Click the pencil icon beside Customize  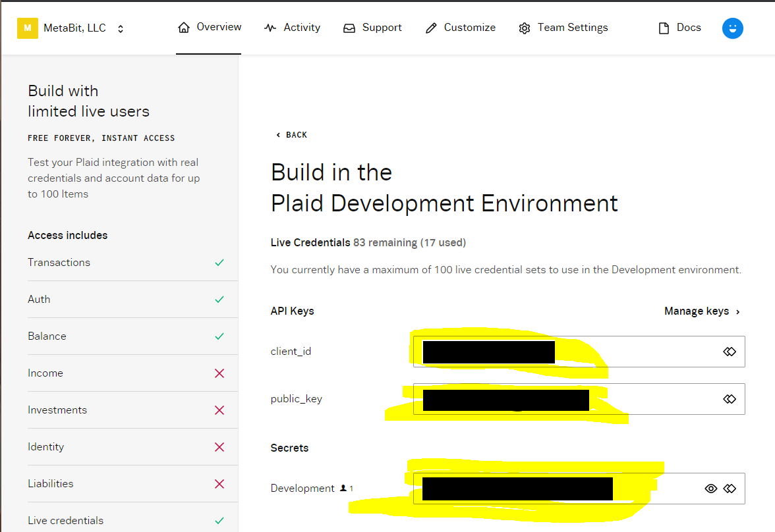(431, 28)
